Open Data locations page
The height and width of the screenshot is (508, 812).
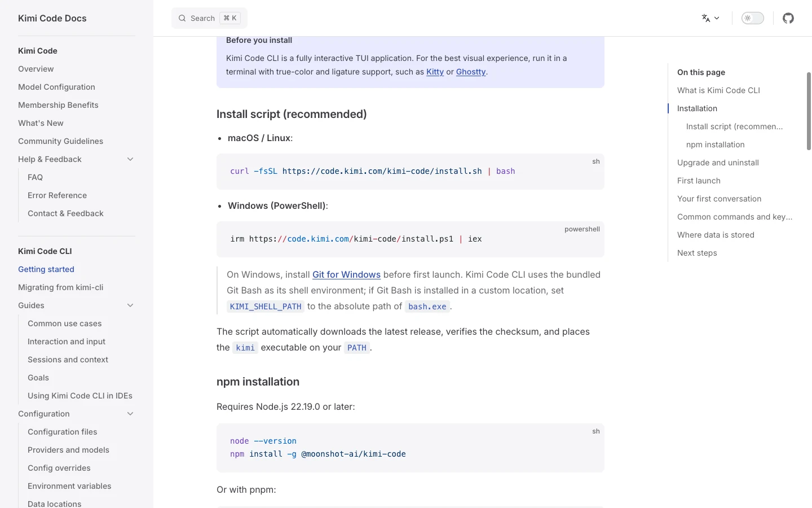tap(54, 503)
